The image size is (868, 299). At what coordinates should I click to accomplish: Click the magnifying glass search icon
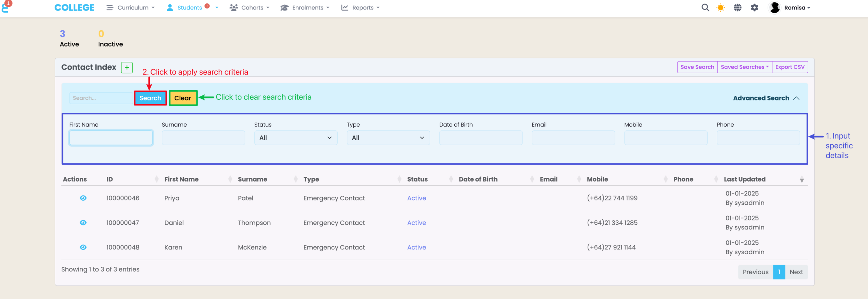click(705, 7)
